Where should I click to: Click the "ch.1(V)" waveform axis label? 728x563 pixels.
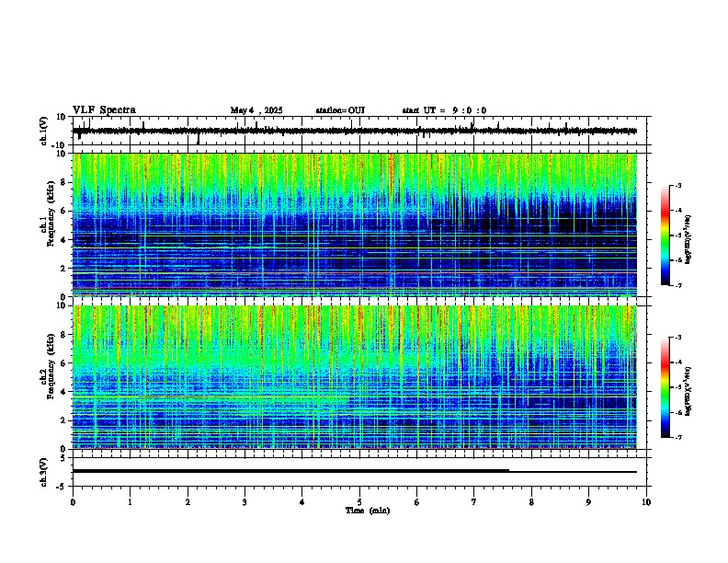44,131
